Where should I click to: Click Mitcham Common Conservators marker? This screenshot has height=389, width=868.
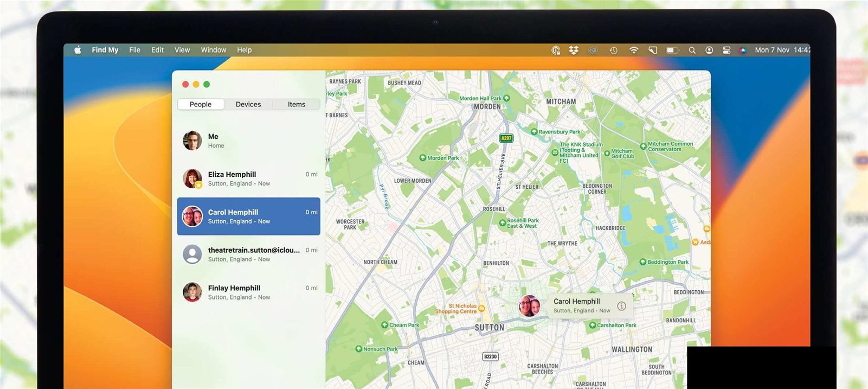[644, 146]
